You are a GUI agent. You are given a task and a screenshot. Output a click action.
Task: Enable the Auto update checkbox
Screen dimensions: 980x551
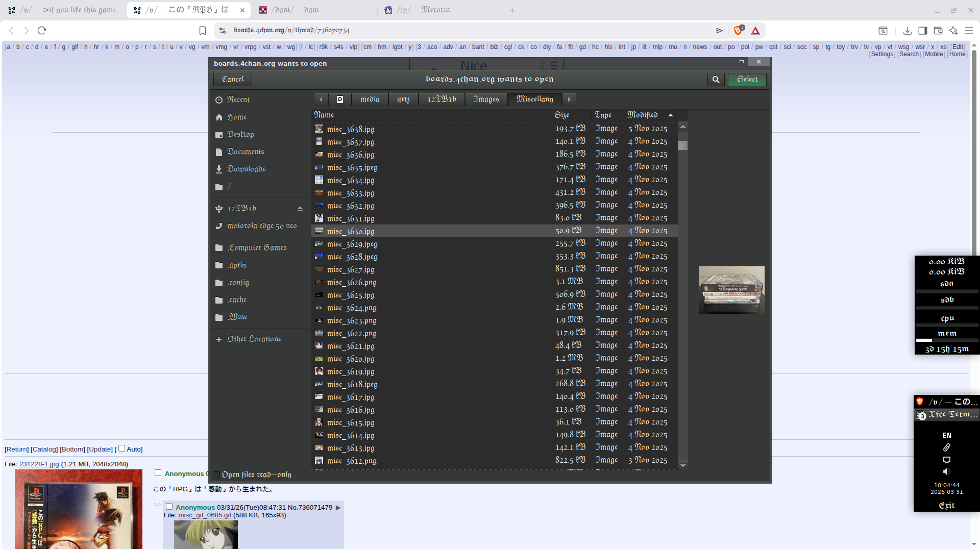point(121,448)
